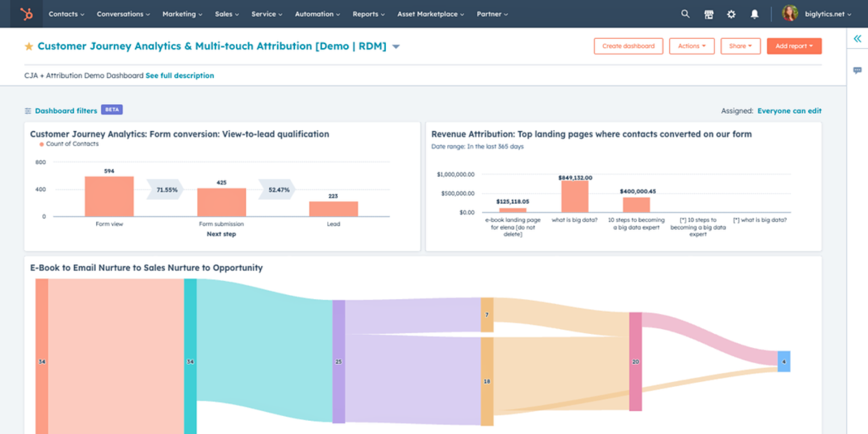868x434 pixels.
Task: Click the Lead bar showing 223
Action: pos(334,209)
